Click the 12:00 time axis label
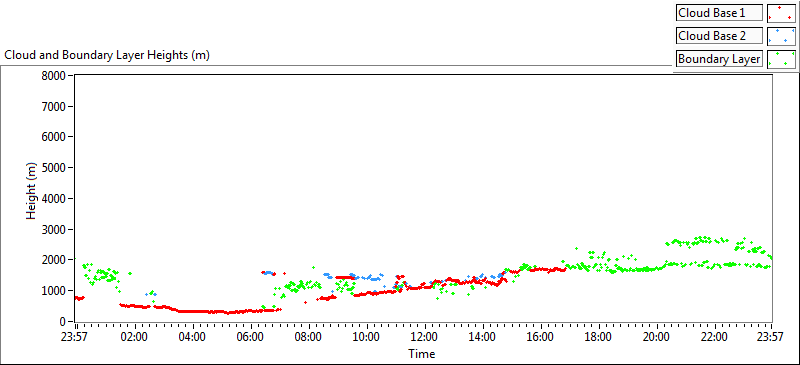800x365 pixels. 425,337
